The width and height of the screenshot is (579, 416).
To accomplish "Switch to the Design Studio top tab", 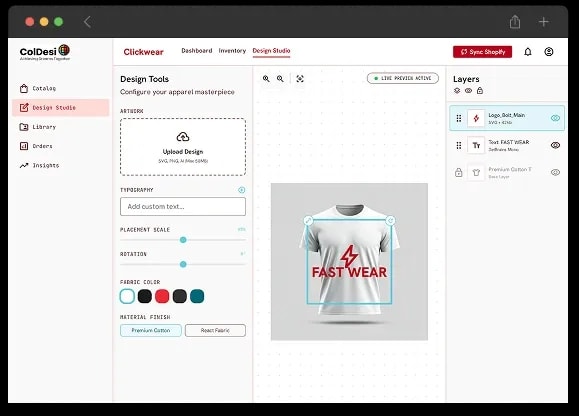I will pyautogui.click(x=271, y=51).
